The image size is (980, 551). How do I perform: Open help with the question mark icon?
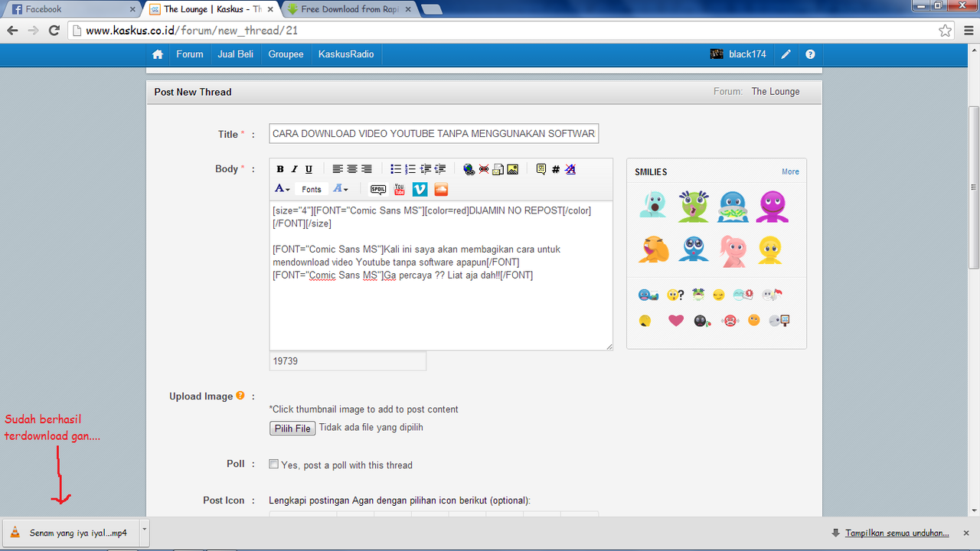pos(810,54)
